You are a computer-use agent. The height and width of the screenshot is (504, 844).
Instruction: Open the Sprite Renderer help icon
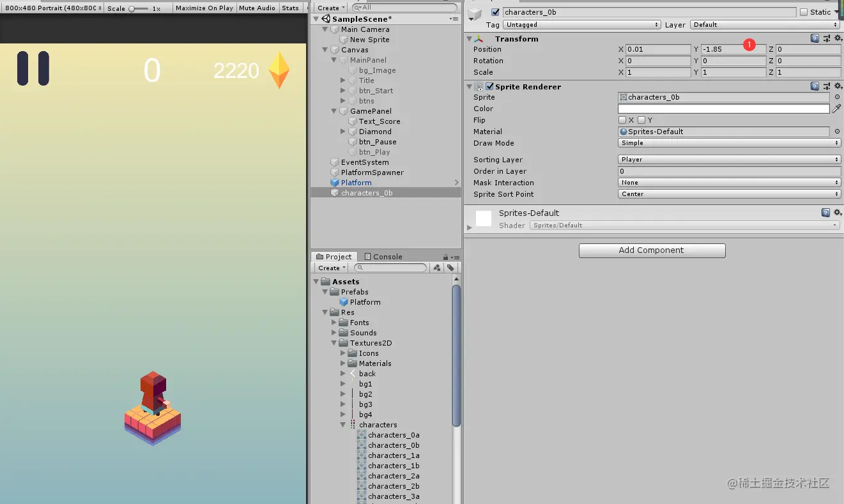click(815, 86)
